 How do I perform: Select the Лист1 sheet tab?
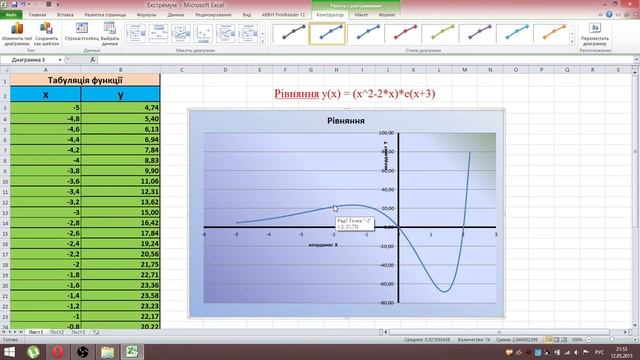36,332
